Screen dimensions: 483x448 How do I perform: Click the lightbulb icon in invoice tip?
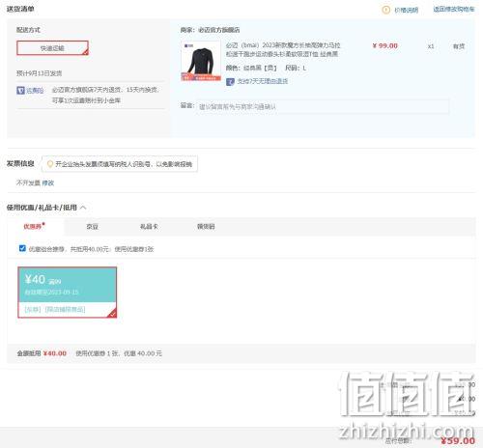(x=50, y=164)
